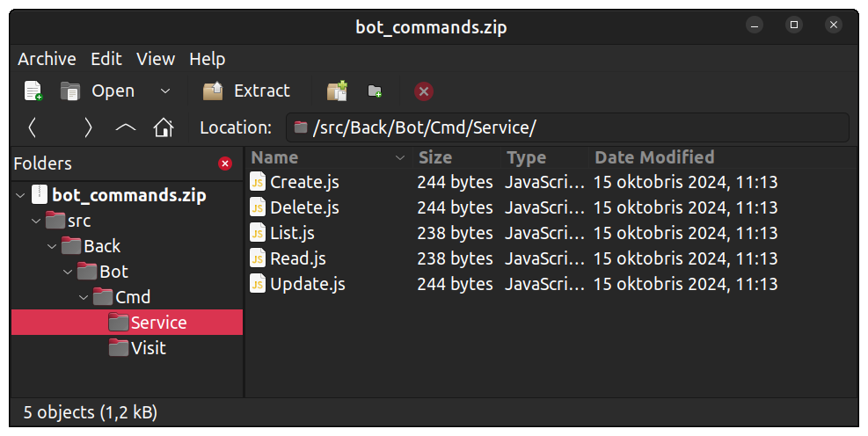Click the src folder icon in tree
The width and height of the screenshot is (868, 436).
pyautogui.click(x=55, y=221)
